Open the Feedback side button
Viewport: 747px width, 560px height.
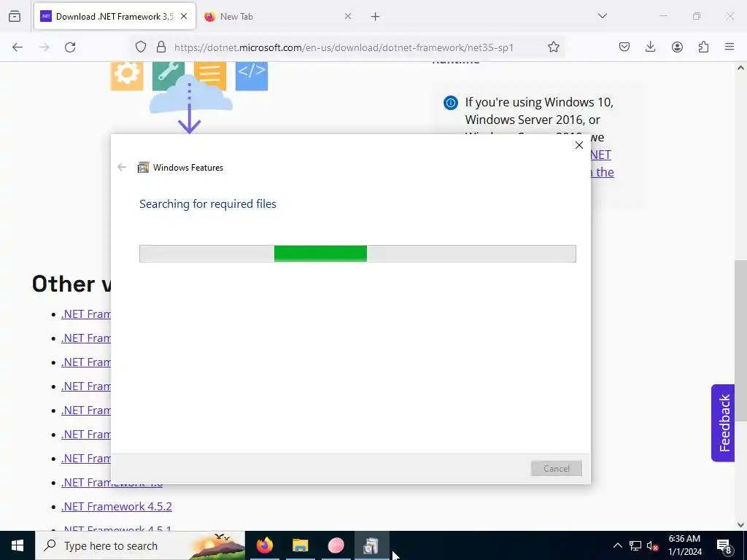click(723, 423)
